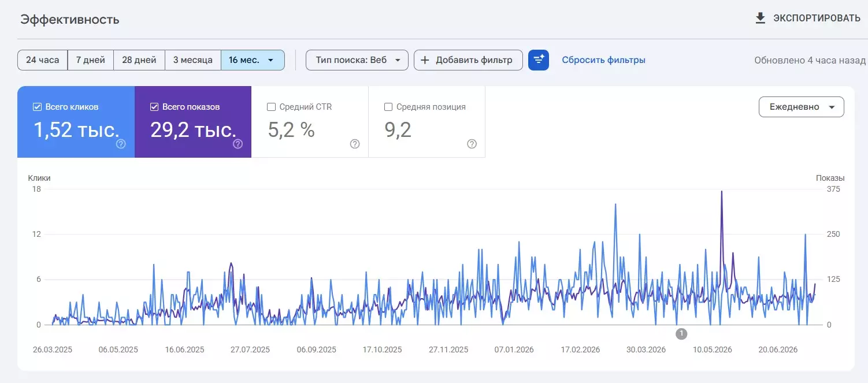The image size is (868, 383).
Task: Click the annotation marker labeled 1 on chart
Action: pyautogui.click(x=681, y=333)
